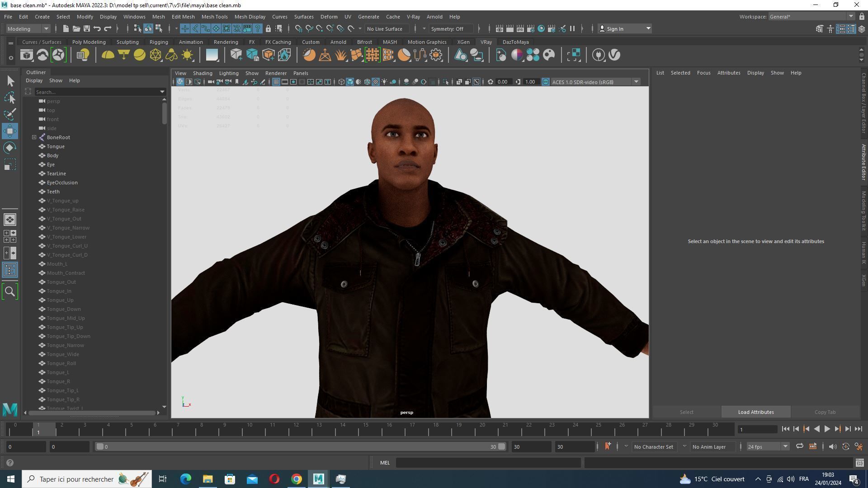The height and width of the screenshot is (488, 868).
Task: Play the animation forwards
Action: pyautogui.click(x=827, y=429)
